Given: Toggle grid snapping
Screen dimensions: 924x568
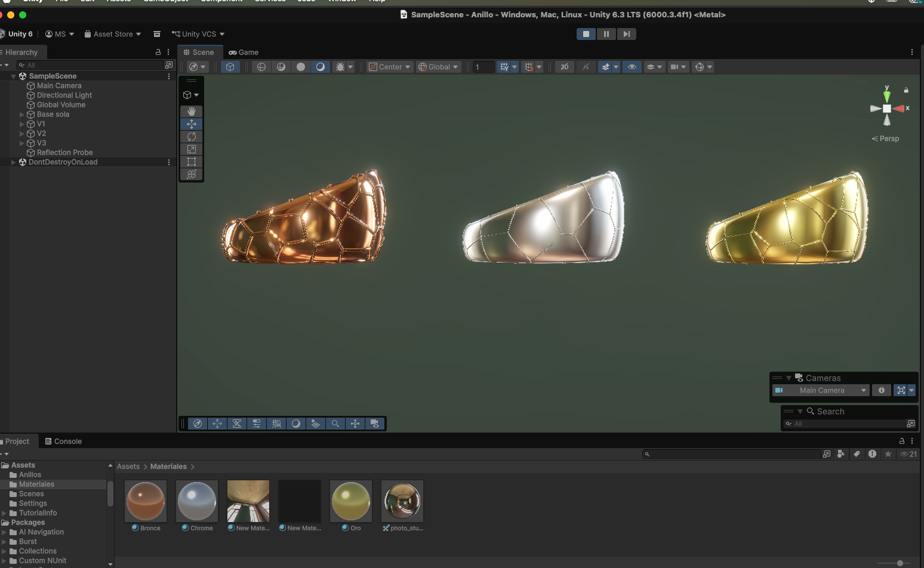Looking at the screenshot, I should pos(504,67).
